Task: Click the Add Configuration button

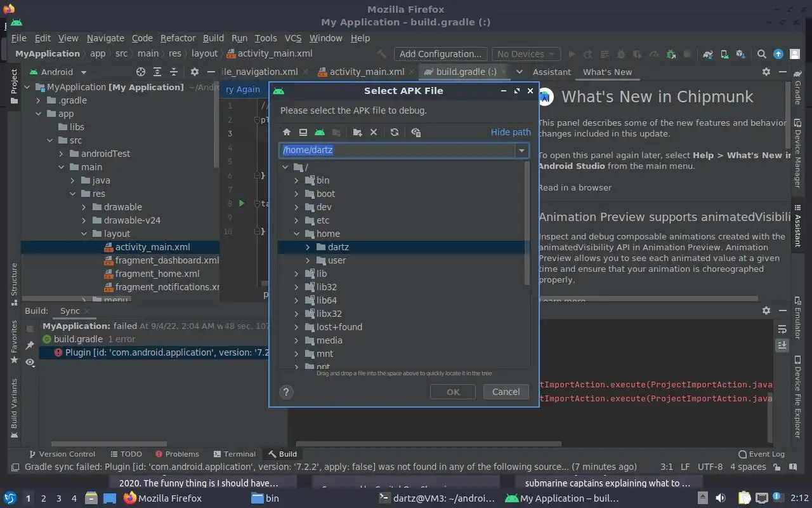Action: click(x=440, y=54)
